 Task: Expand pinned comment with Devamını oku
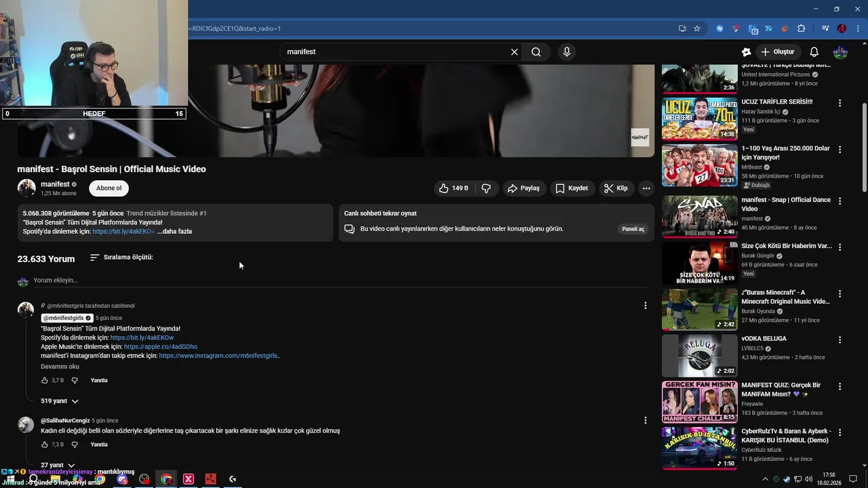pyautogui.click(x=60, y=367)
